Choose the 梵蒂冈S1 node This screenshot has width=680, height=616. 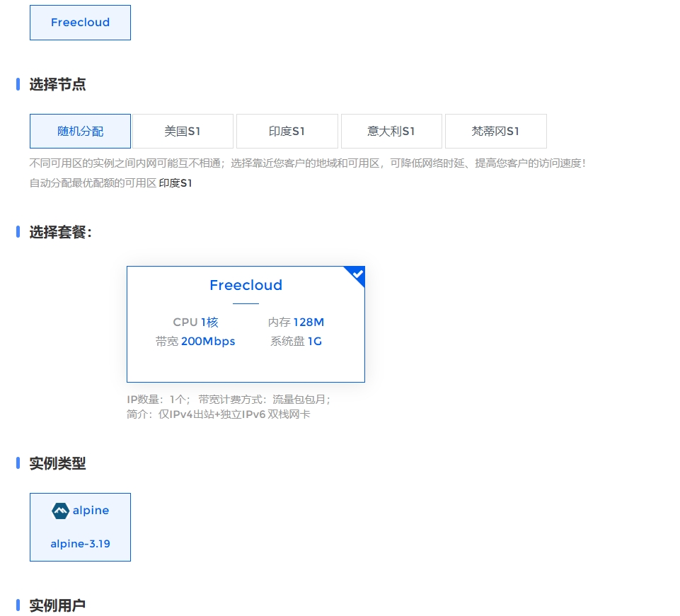pyautogui.click(x=496, y=132)
